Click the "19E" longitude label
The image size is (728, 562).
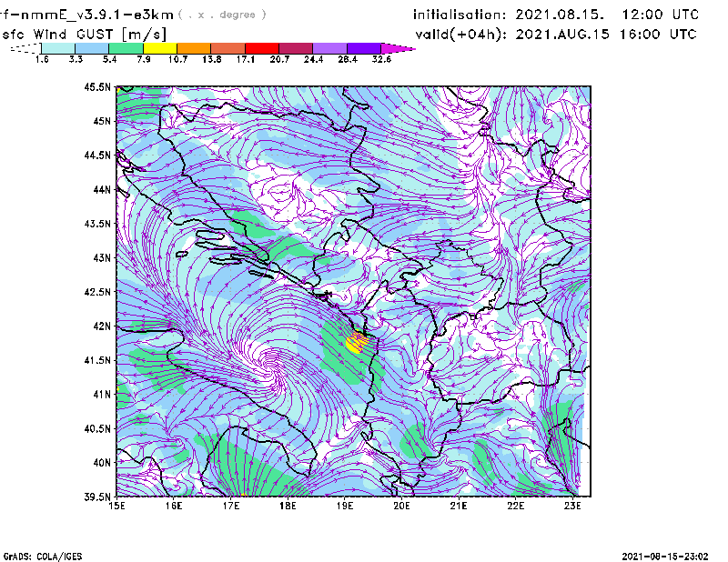coord(345,506)
